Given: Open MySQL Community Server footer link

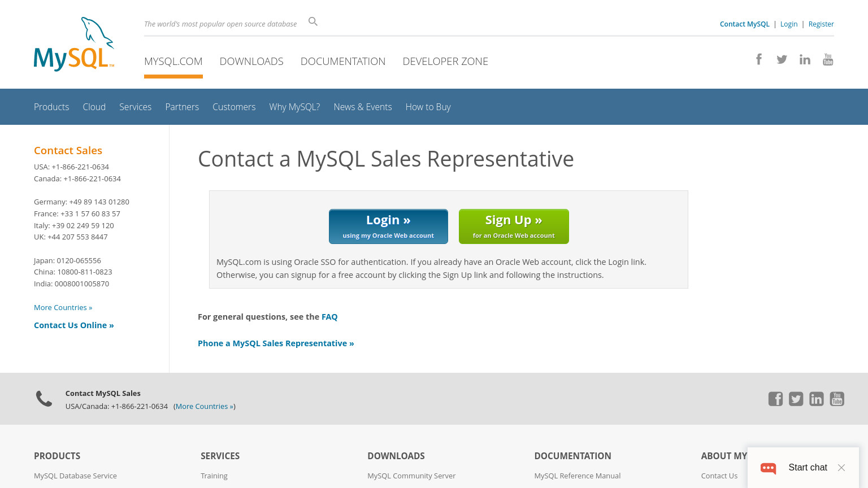Looking at the screenshot, I should click(411, 476).
